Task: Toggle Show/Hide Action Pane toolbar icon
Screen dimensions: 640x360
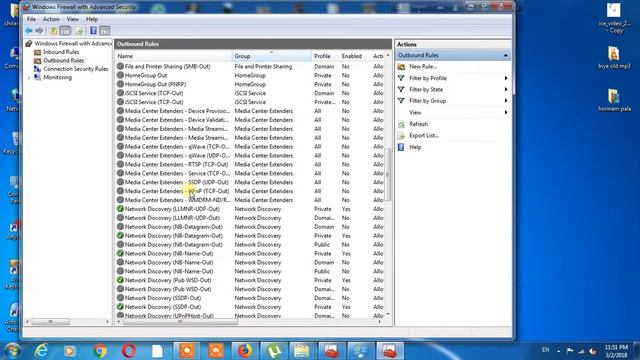Action: pyautogui.click(x=104, y=31)
